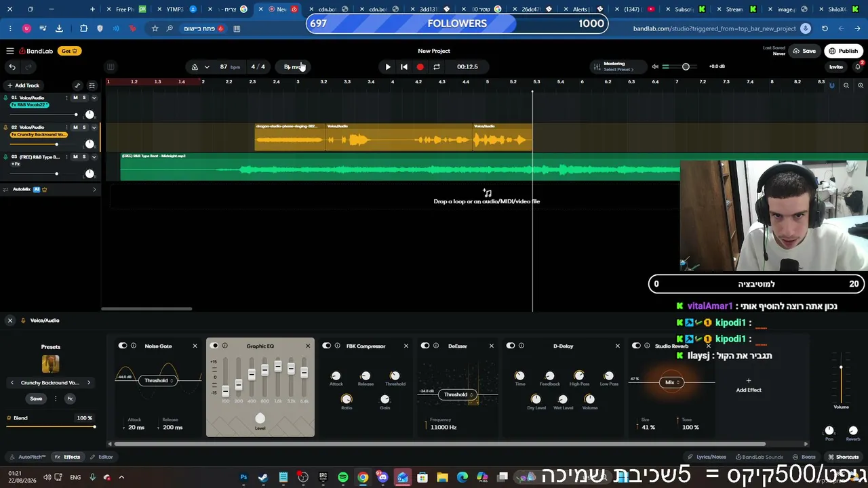868x488 pixels.
Task: Open the BandLab hamburger menu
Action: tap(10, 51)
